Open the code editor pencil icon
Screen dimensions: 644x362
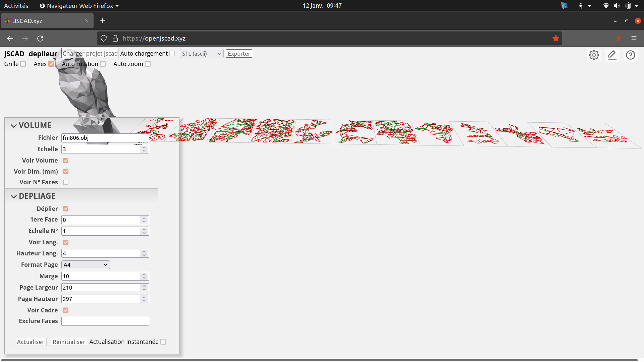click(612, 55)
